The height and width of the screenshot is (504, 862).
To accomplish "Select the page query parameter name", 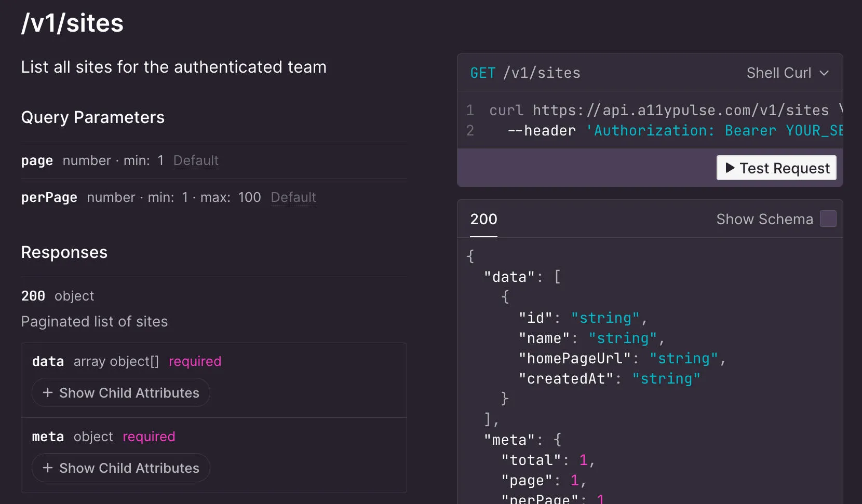I will 36,161.
